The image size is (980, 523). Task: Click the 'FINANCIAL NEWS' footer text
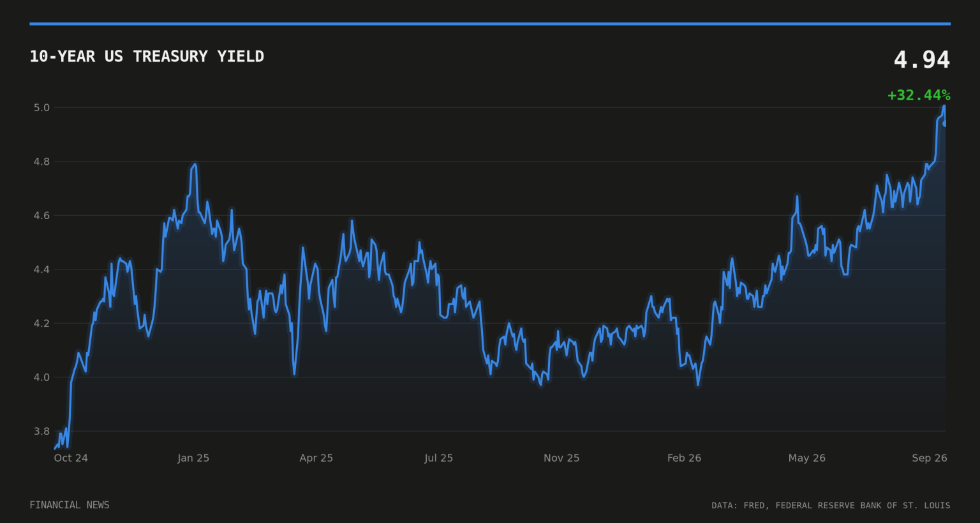click(70, 505)
